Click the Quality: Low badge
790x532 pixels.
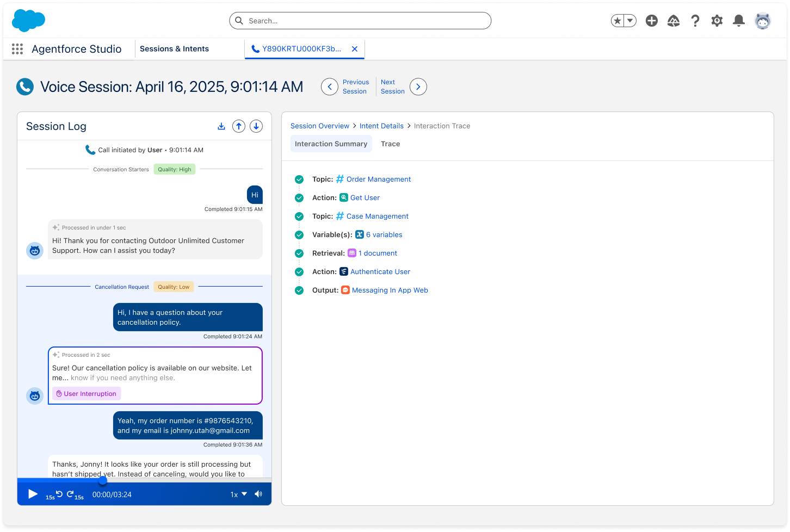[174, 287]
